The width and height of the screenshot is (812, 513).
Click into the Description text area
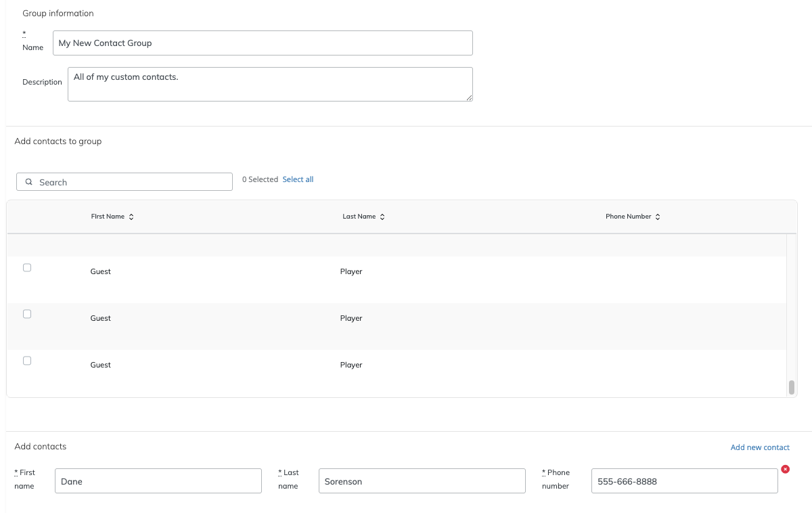(270, 84)
